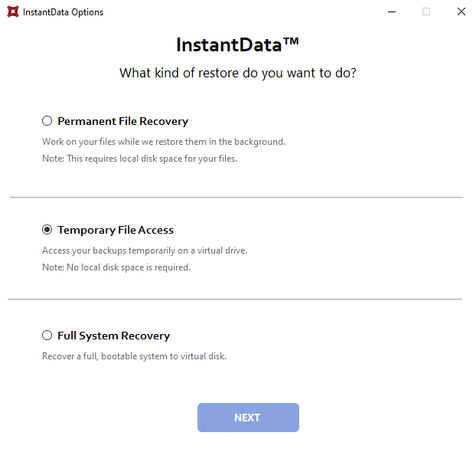The width and height of the screenshot is (476, 452).
Task: Click the "Permanent File Recovery" label text
Action: coord(123,121)
